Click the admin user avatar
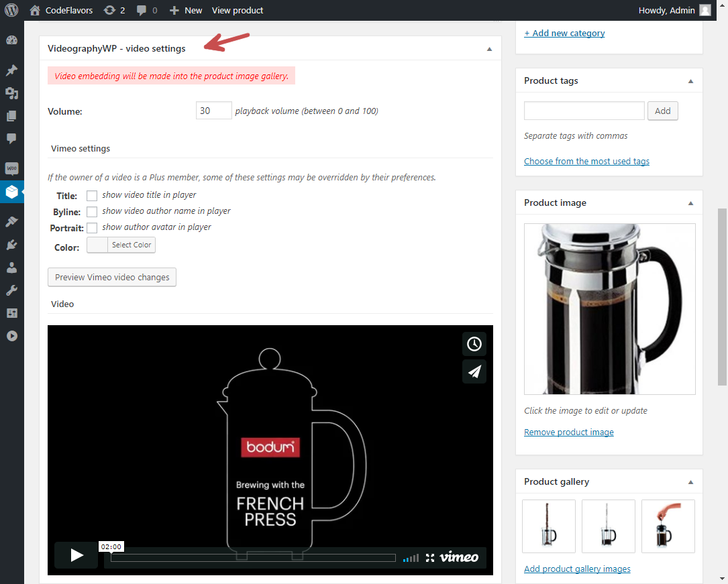 pyautogui.click(x=705, y=10)
